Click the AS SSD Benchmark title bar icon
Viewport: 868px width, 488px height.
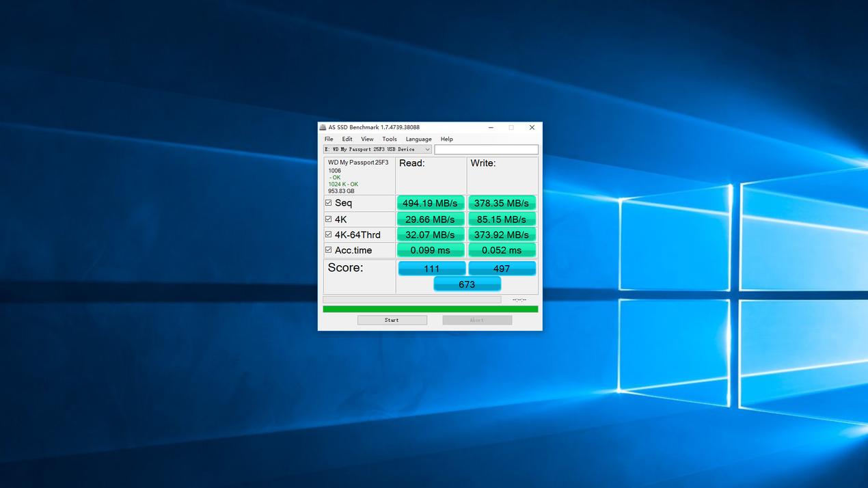coord(323,127)
